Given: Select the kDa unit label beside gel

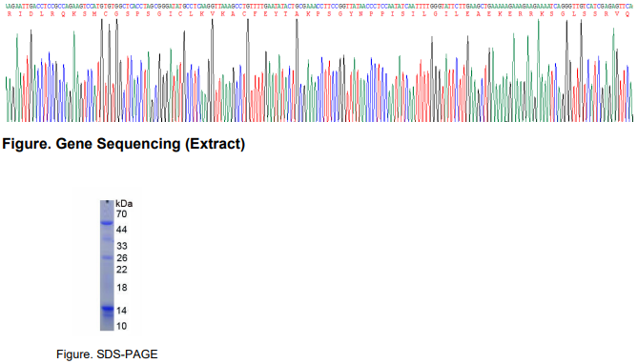Looking at the screenshot, I should (x=124, y=203).
